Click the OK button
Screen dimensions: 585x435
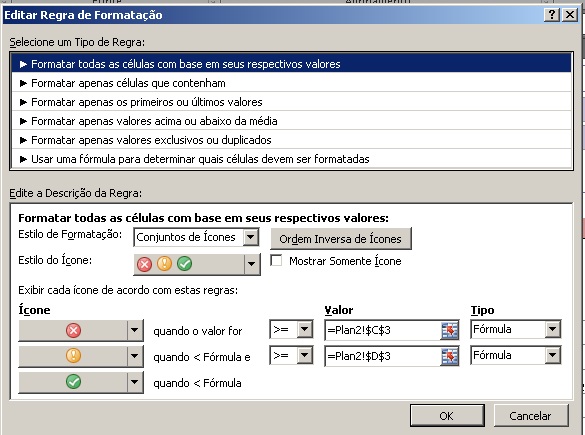447,416
